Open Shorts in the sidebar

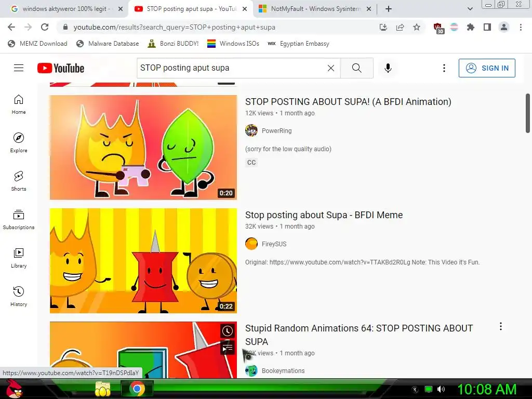19,181
